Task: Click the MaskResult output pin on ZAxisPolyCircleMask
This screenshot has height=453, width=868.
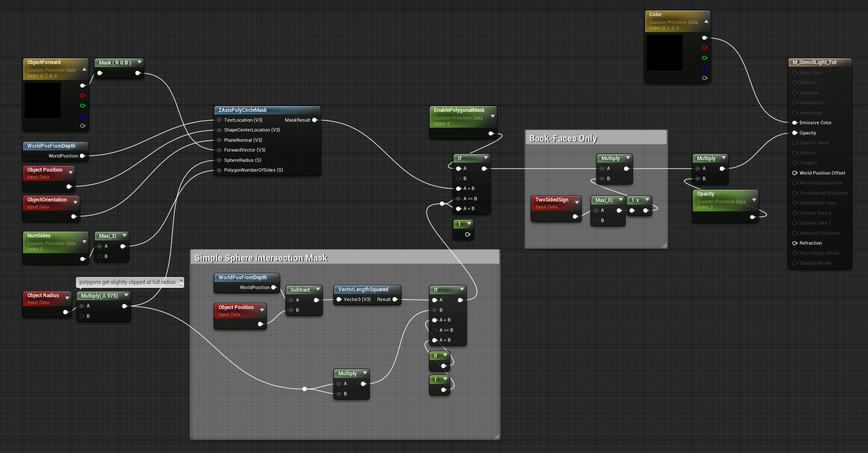Action: (315, 120)
